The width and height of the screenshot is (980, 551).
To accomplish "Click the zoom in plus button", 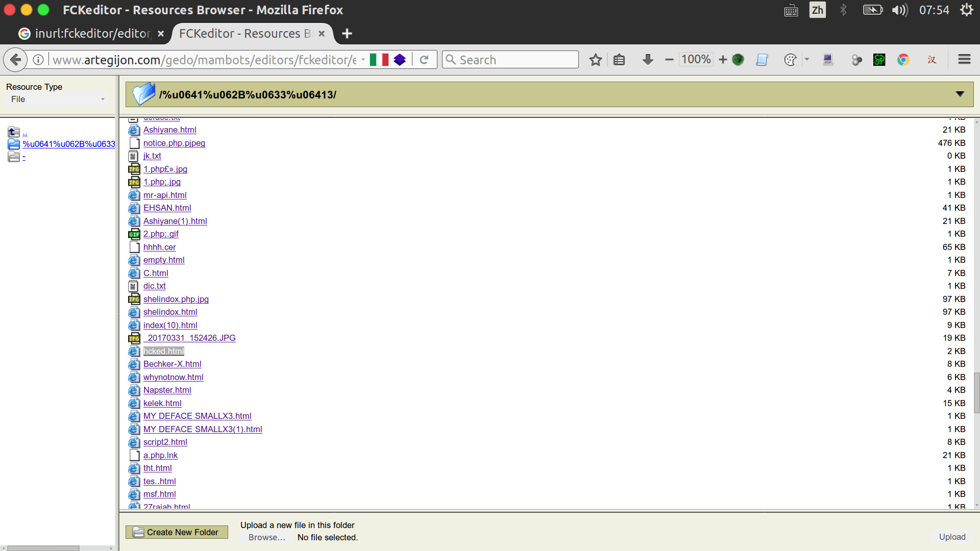I will (x=723, y=60).
